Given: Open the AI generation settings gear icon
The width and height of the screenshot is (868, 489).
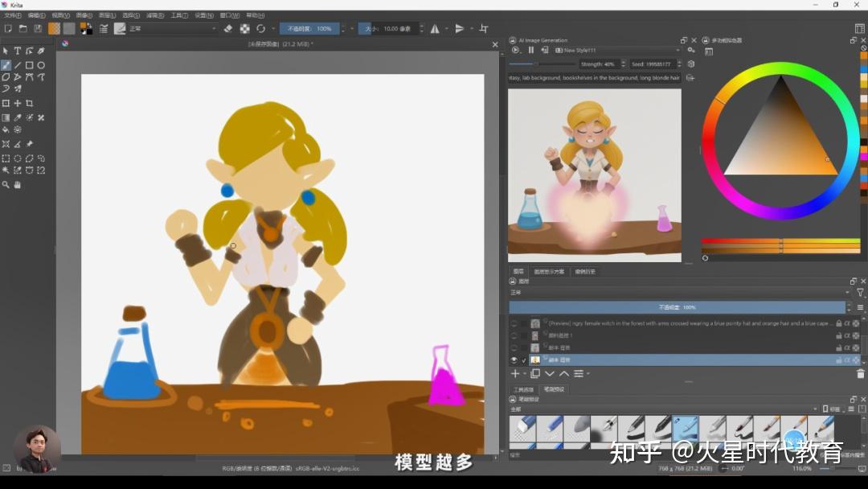Looking at the screenshot, I should [x=690, y=50].
